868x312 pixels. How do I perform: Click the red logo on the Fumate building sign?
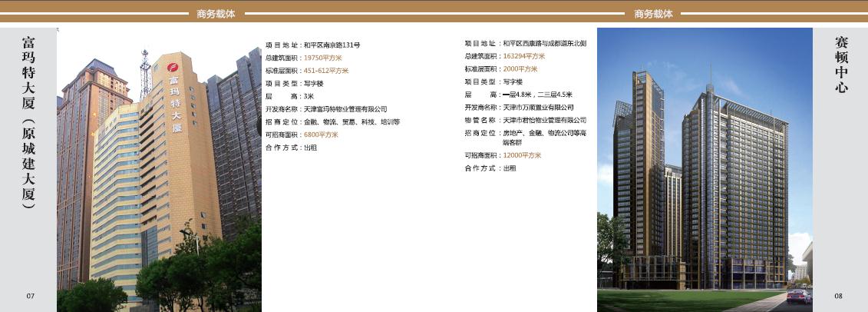173,67
